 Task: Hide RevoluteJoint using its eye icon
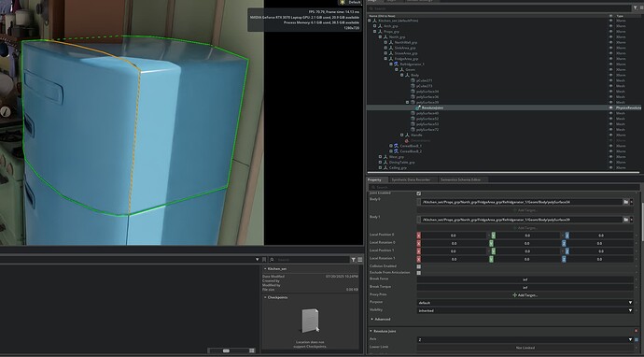pyautogui.click(x=610, y=107)
